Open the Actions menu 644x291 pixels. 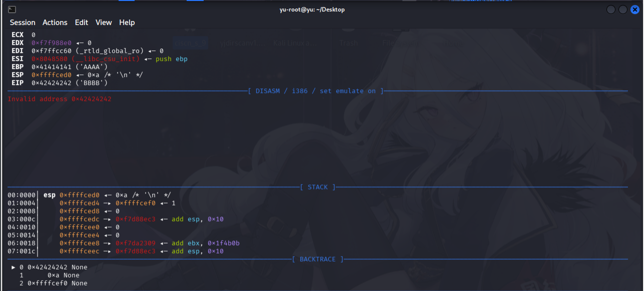55,22
